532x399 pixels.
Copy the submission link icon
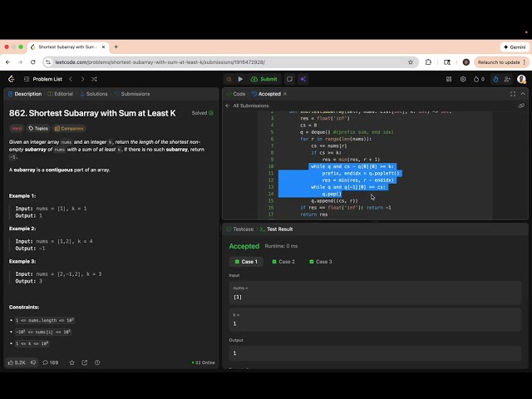(x=521, y=106)
